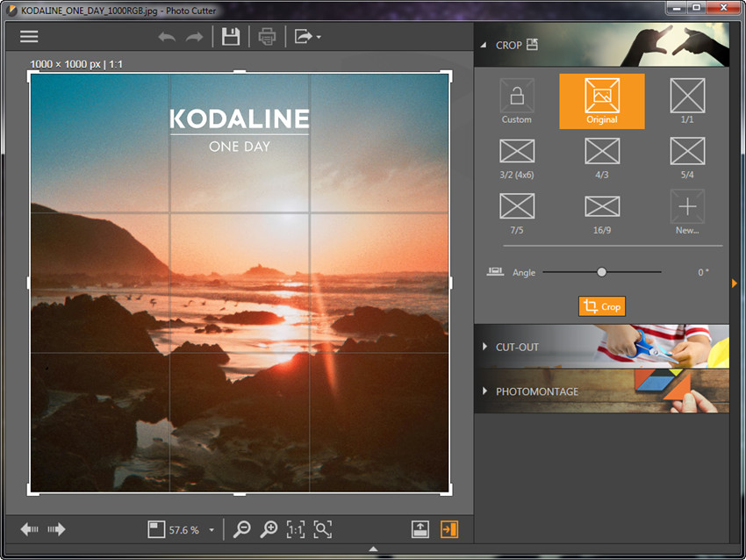
Task: Close the Photo Cutter window
Action: (724, 8)
